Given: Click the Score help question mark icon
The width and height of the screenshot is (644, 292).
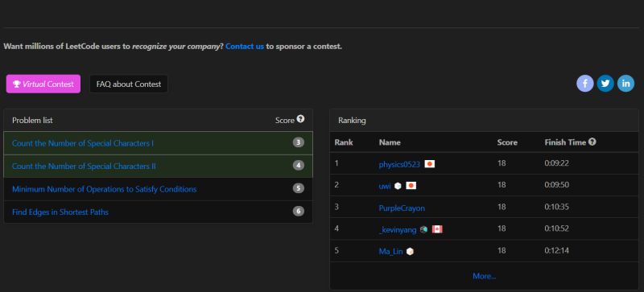Looking at the screenshot, I should [300, 119].
